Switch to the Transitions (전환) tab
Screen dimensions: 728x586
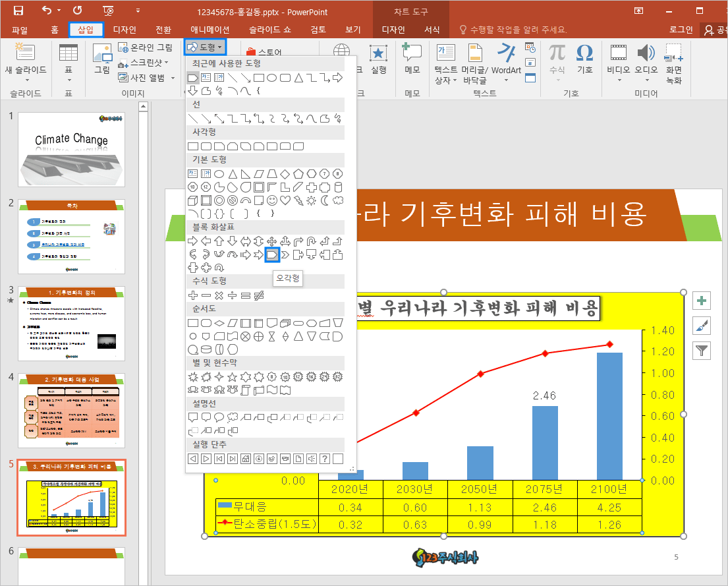163,30
